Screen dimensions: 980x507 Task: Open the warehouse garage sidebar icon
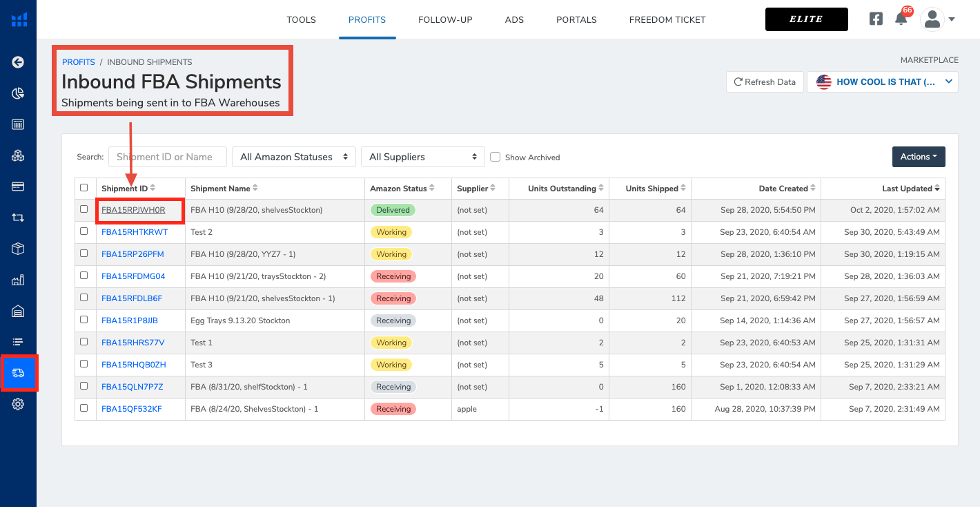(18, 311)
